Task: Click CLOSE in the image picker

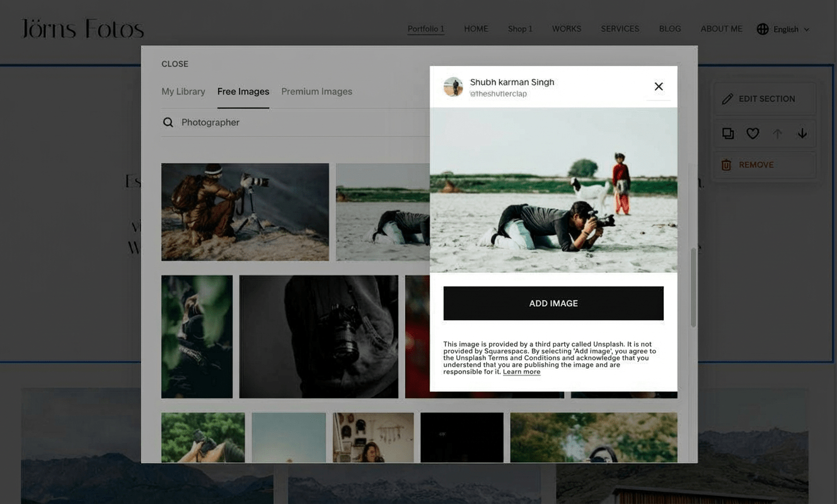Action: point(175,64)
